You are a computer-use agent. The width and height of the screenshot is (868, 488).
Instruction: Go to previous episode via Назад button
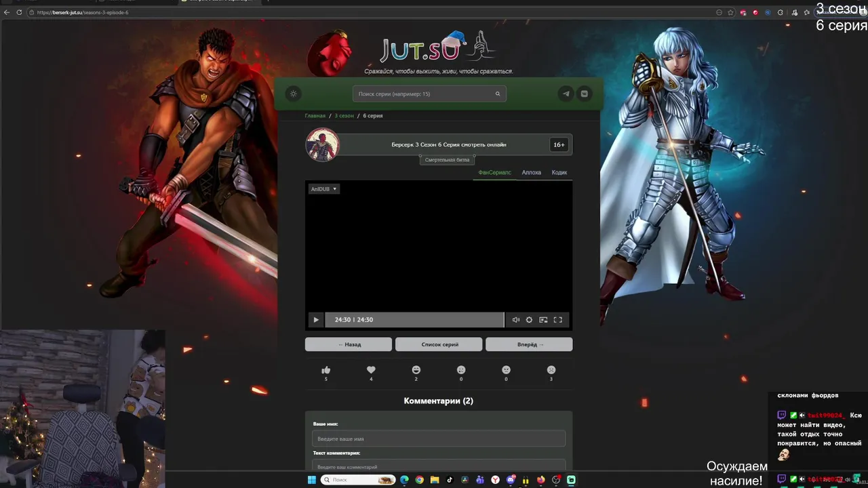(x=349, y=344)
